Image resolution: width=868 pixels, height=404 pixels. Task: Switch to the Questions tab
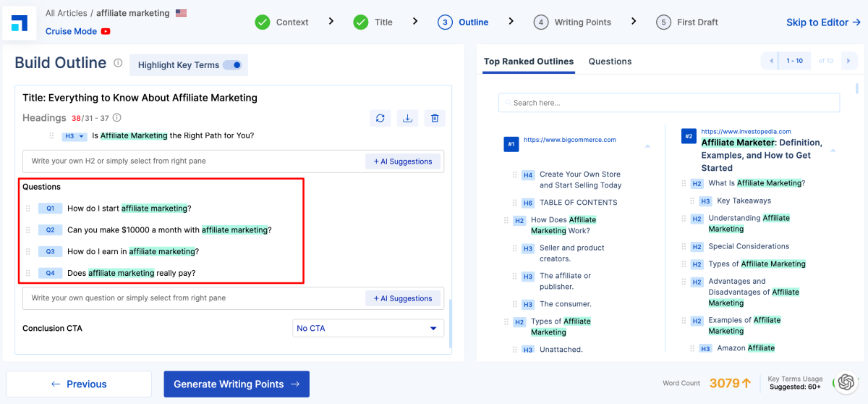(610, 62)
